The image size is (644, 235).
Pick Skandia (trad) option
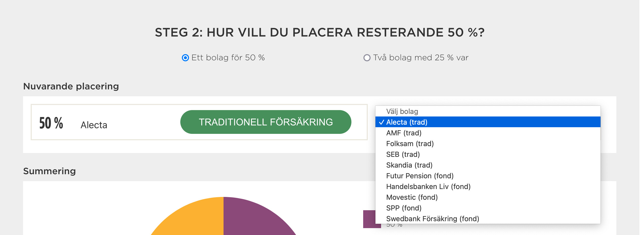(x=409, y=165)
